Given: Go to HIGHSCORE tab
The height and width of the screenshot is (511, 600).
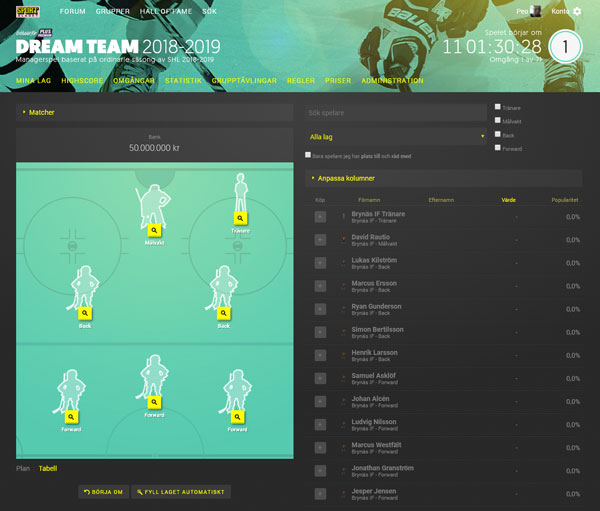Looking at the screenshot, I should pos(82,80).
